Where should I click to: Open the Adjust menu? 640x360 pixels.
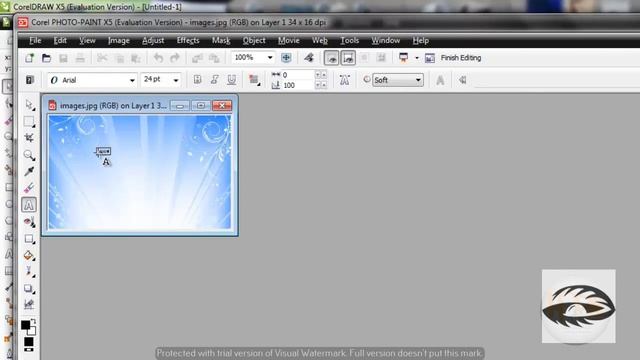153,40
